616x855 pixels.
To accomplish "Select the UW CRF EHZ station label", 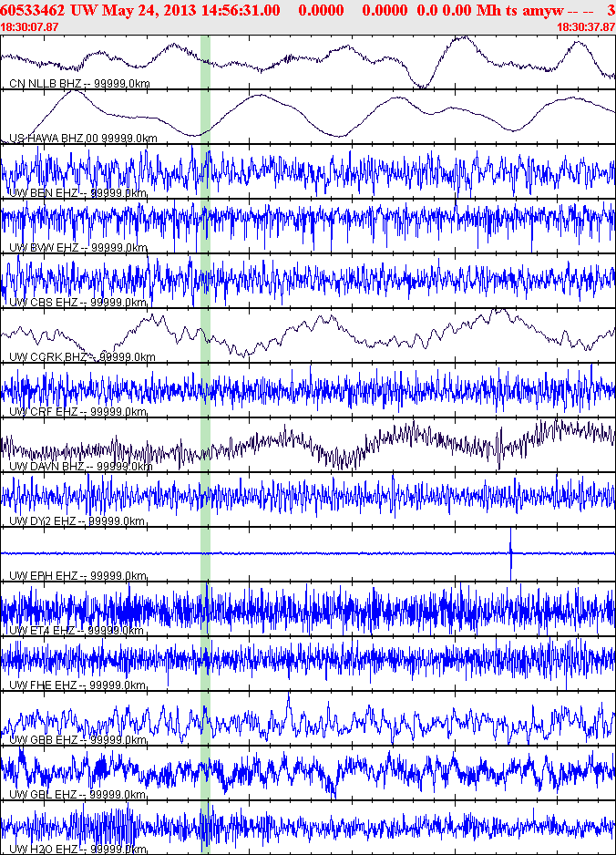I will 78,412.
